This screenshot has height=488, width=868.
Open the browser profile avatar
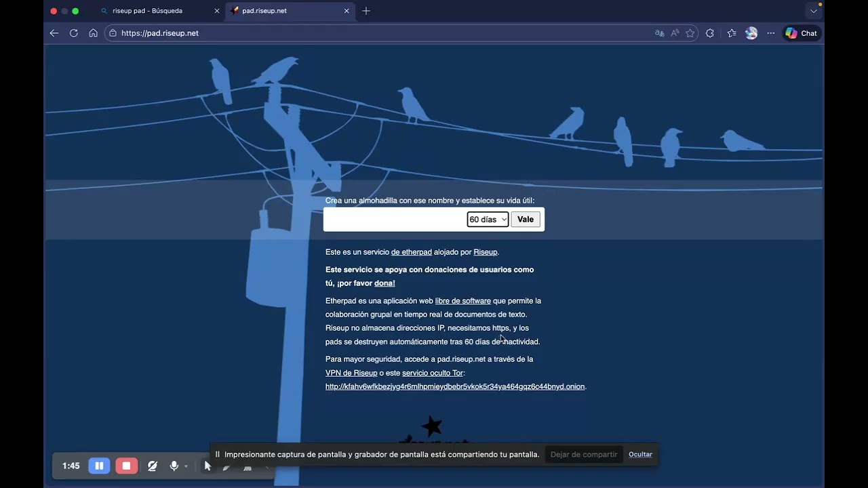tap(751, 33)
